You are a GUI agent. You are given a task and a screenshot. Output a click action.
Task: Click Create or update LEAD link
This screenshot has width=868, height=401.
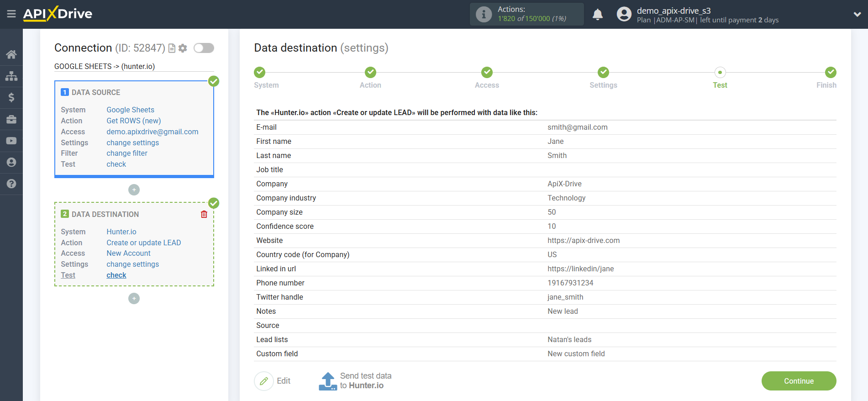coord(143,243)
